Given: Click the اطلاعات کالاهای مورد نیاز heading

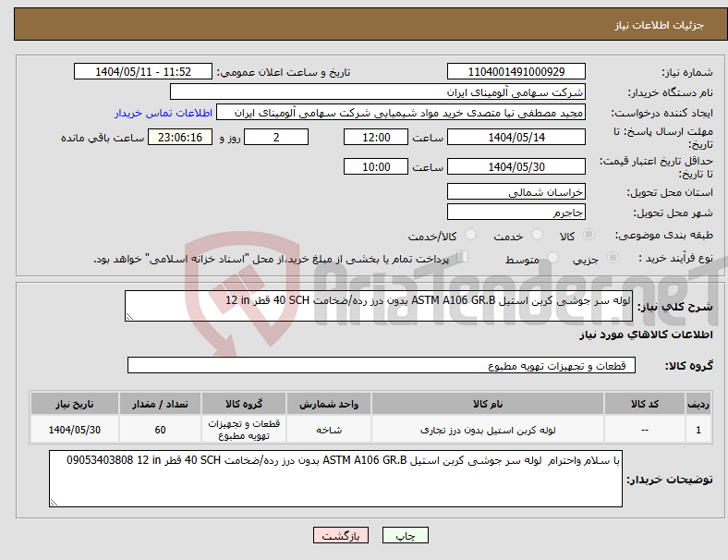Looking at the screenshot, I should point(646,335).
